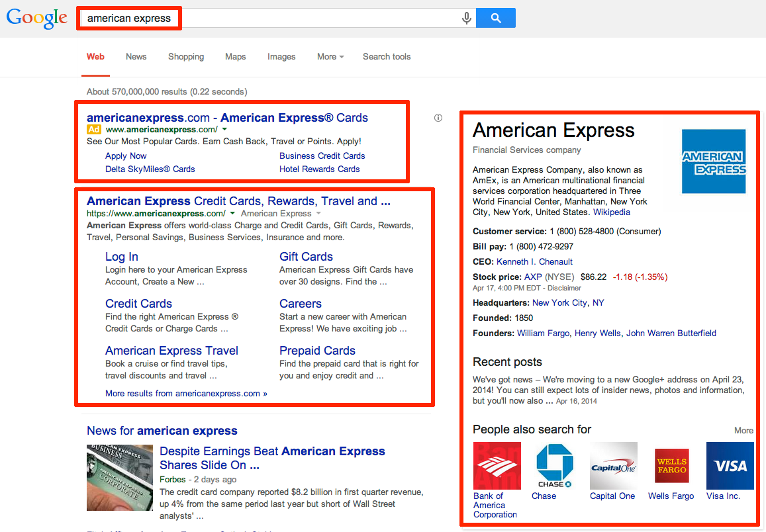Open Bank of America logo thumbnail
The image size is (766, 532).
point(497,466)
